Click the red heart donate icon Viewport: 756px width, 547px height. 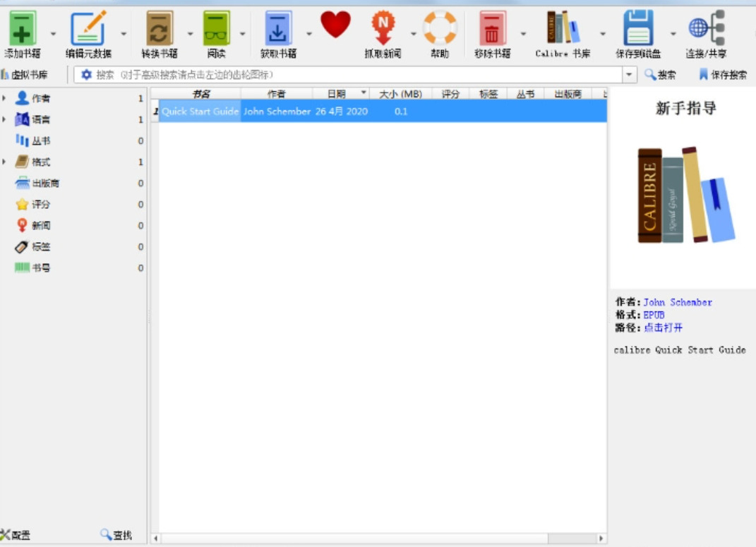pyautogui.click(x=335, y=25)
